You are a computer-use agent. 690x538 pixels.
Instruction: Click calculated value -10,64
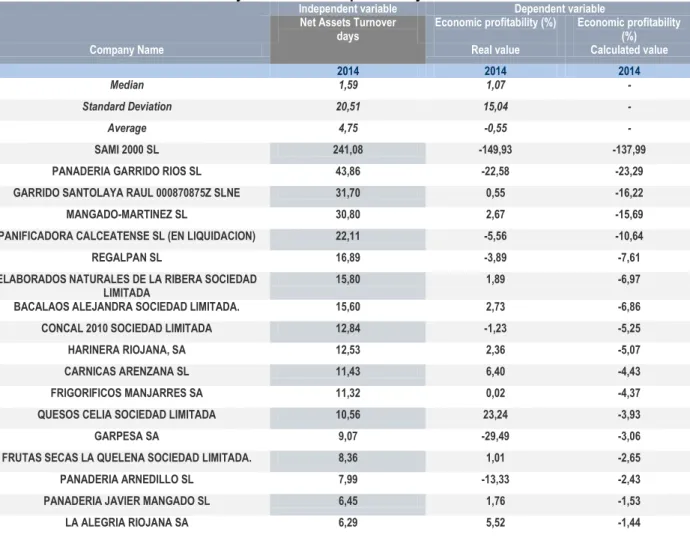[629, 236]
